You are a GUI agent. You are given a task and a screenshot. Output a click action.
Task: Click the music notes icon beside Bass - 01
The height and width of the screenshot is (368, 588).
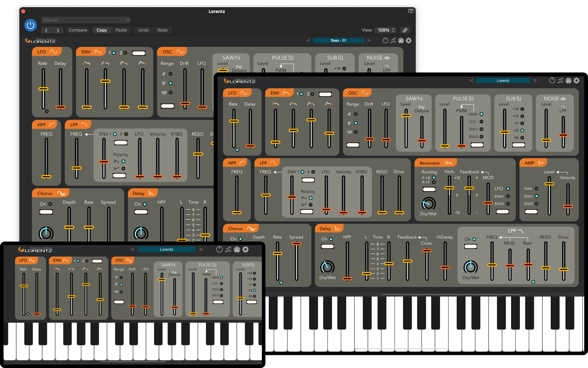[393, 40]
